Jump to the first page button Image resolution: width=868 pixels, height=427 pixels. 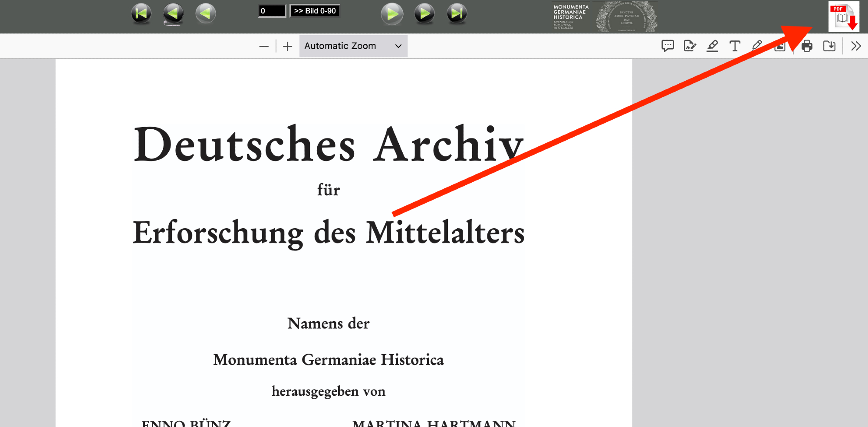pyautogui.click(x=141, y=13)
